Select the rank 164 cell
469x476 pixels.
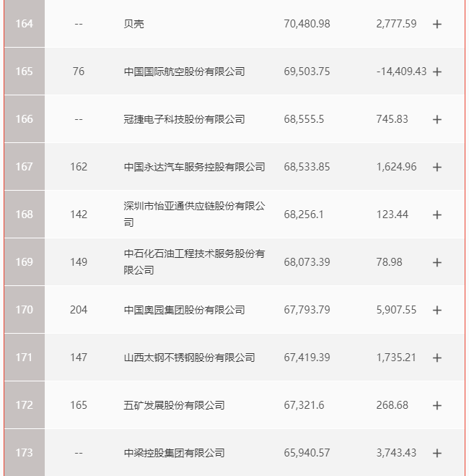click(24, 24)
